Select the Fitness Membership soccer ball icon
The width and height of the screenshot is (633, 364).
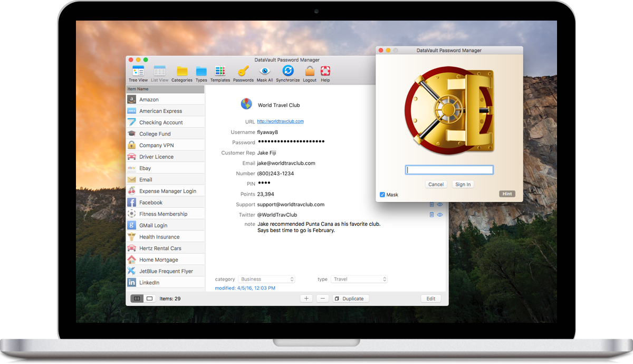tap(131, 214)
